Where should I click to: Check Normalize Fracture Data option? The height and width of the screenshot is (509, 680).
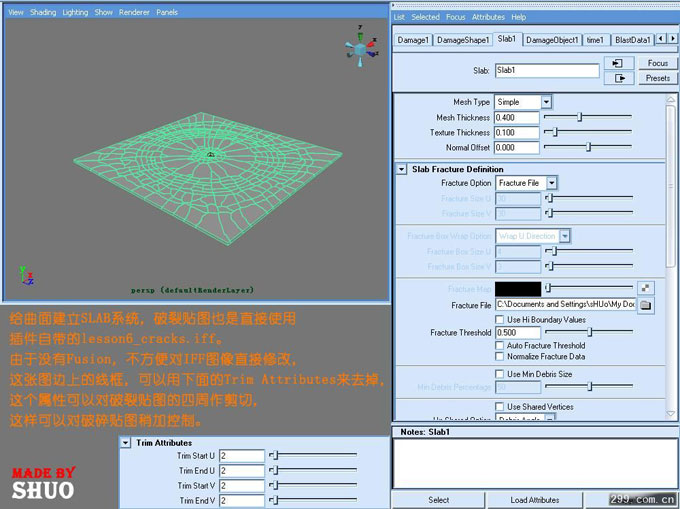coord(500,357)
